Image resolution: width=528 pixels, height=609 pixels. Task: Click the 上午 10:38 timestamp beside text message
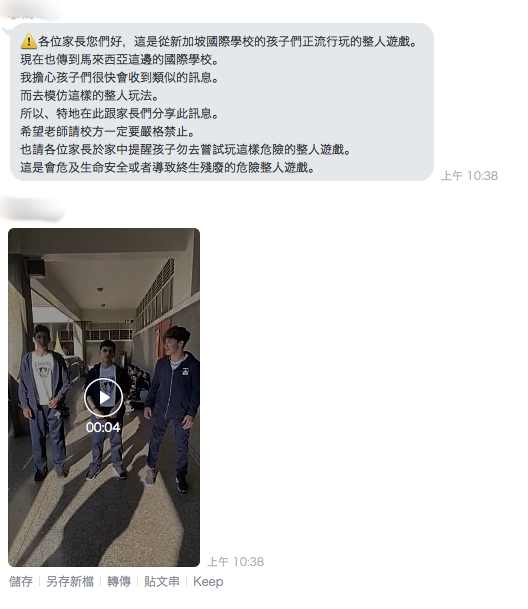pos(469,176)
